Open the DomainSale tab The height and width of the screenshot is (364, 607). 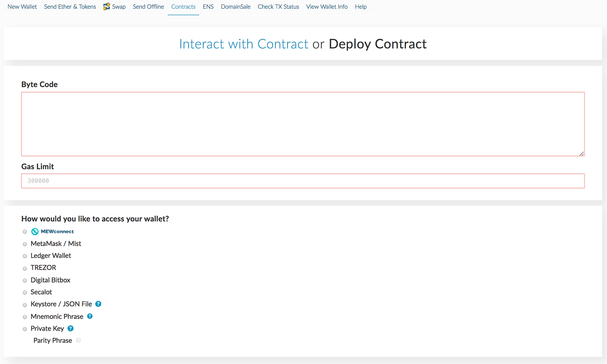[236, 7]
